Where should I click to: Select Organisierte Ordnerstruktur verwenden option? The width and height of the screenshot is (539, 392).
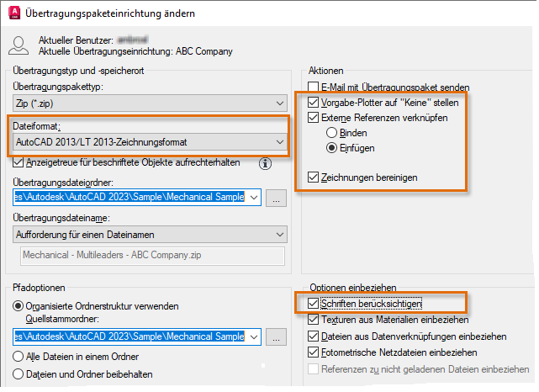click(18, 306)
